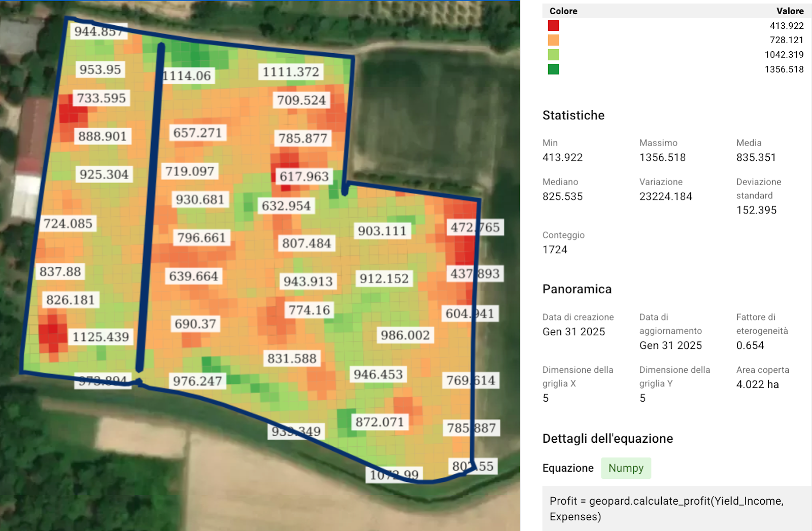Click the Statistiche section heading
This screenshot has width=812, height=531.
point(573,115)
